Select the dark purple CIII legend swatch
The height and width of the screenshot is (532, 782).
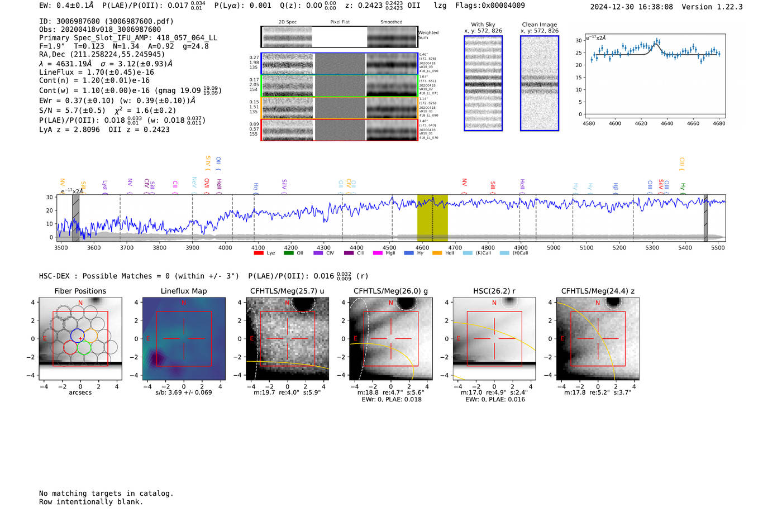tap(349, 253)
